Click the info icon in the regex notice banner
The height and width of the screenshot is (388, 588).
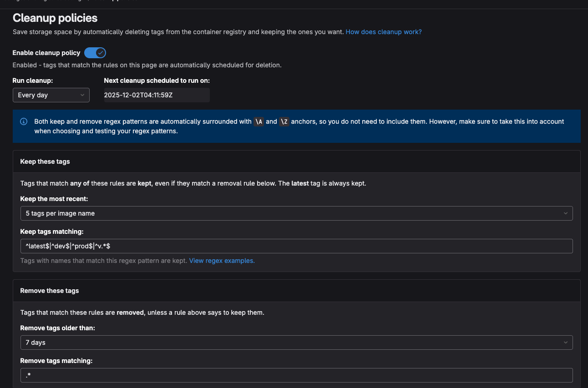[x=23, y=121]
